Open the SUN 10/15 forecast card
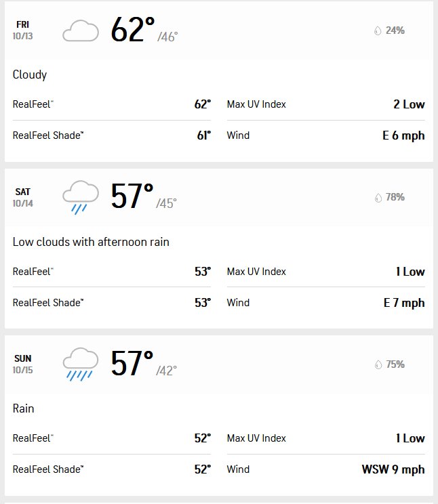 (x=219, y=416)
